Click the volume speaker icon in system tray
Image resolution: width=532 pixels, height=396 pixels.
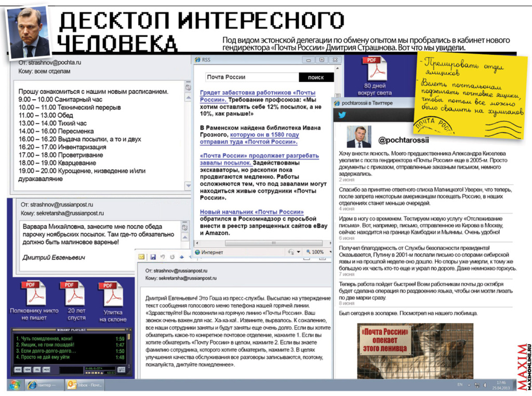484,385
